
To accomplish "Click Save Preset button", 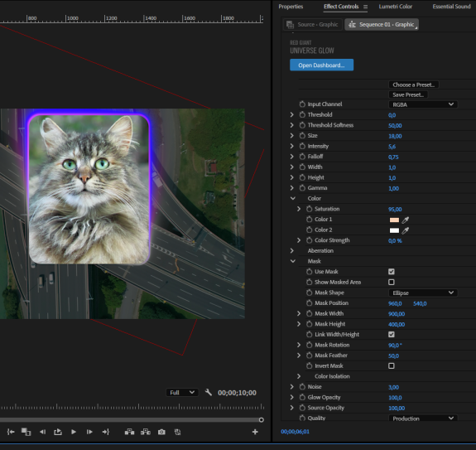I will (408, 94).
